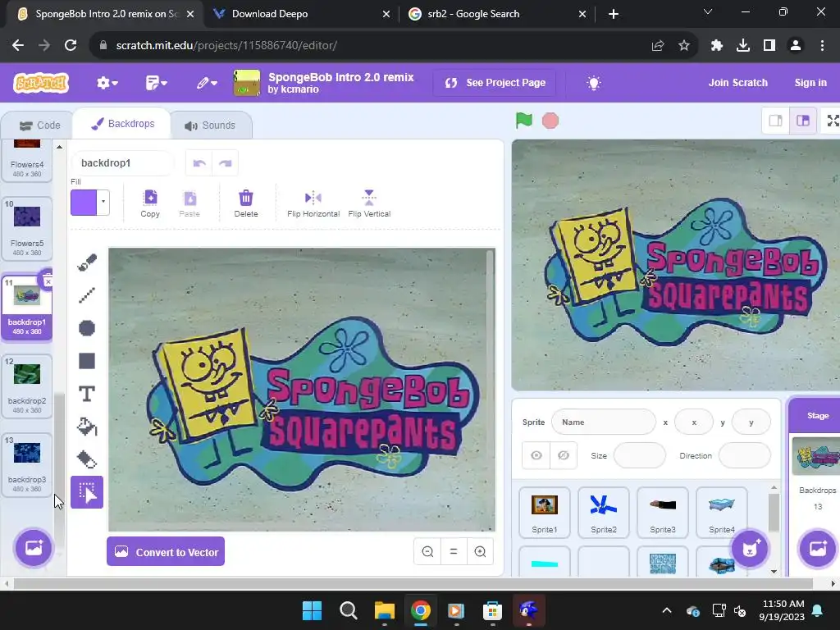Add a backdrop from the list footer
This screenshot has width=840, height=630.
[33, 547]
